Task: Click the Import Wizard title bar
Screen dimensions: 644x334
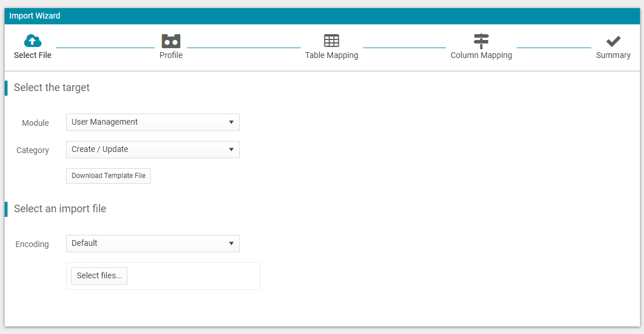Action: pyautogui.click(x=322, y=16)
